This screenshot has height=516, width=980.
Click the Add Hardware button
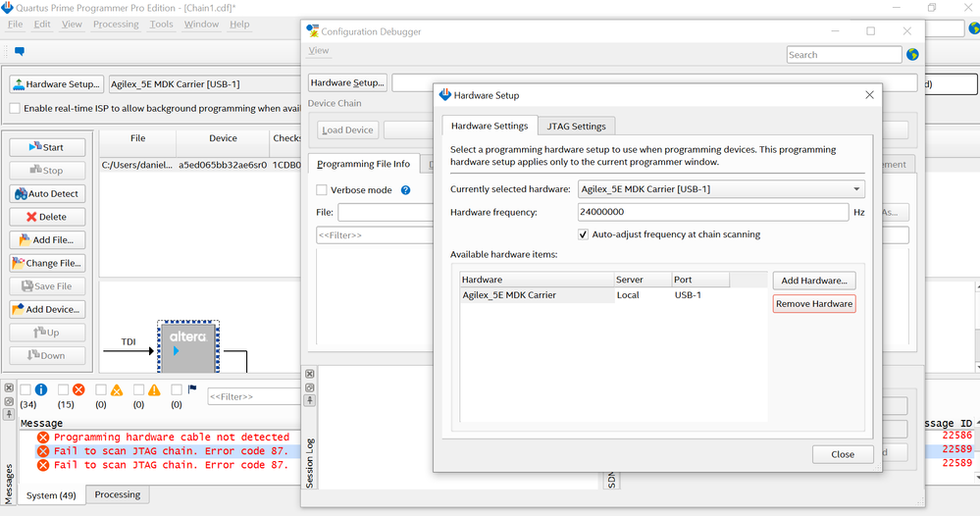(x=813, y=281)
